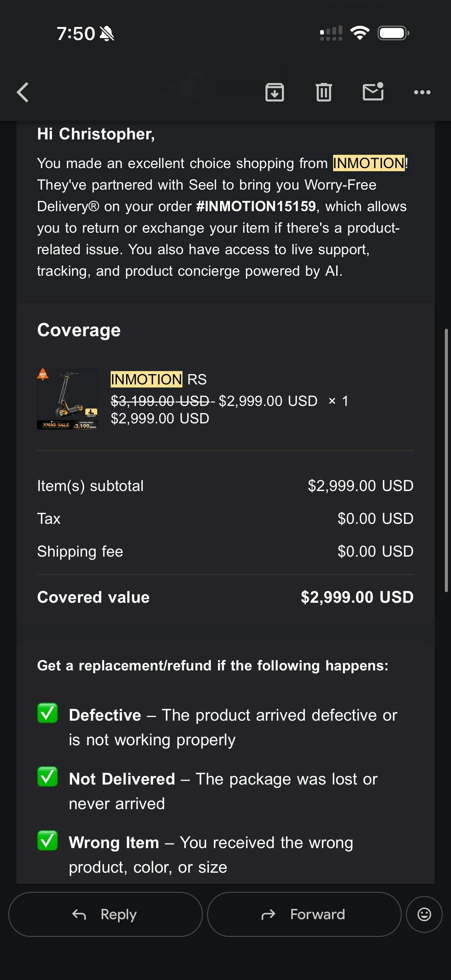Tap the highlighted INMOTION in greeting paragraph
Screen dimensions: 451x980
(x=368, y=163)
